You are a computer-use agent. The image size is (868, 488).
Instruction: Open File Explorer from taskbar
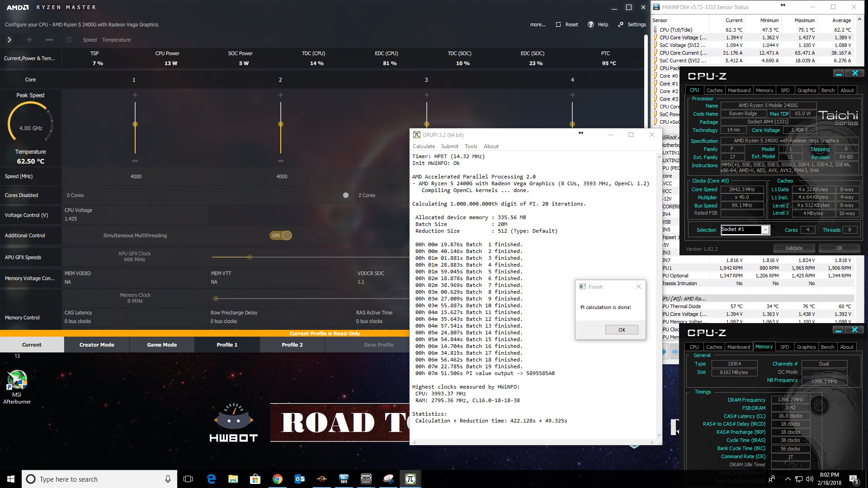click(233, 479)
